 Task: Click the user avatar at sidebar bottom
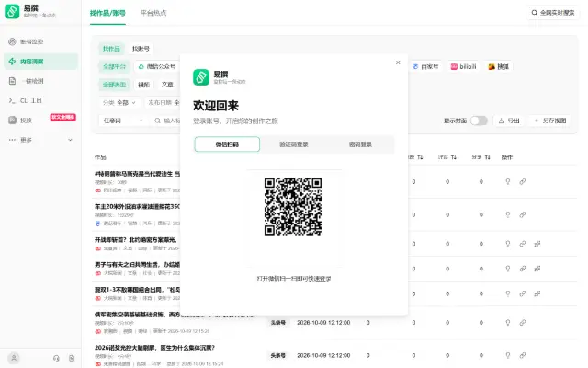(14, 358)
